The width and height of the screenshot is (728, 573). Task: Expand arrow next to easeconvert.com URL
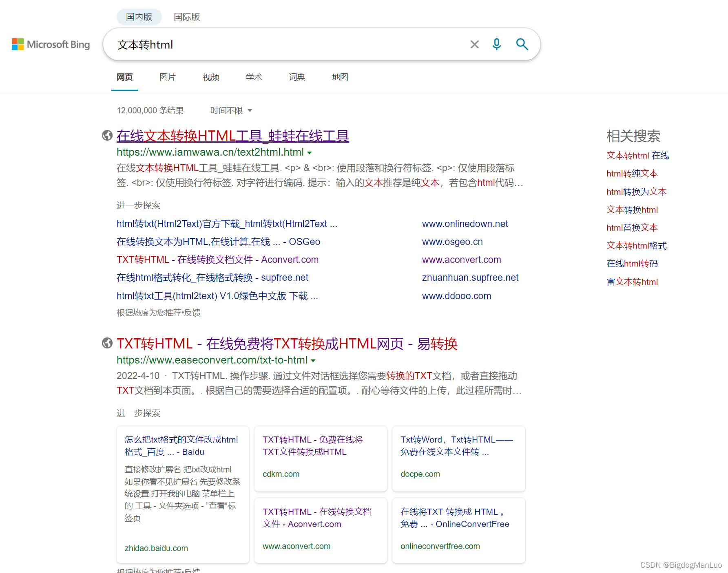(313, 361)
